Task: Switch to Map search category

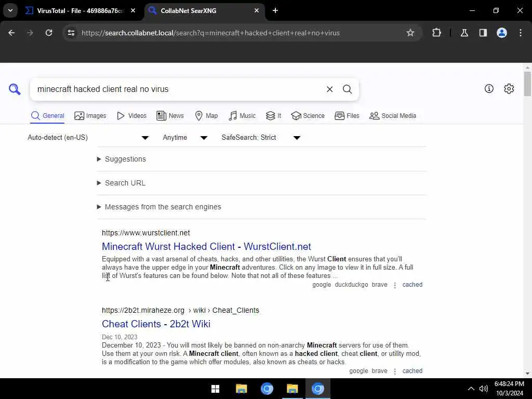Action: click(206, 116)
